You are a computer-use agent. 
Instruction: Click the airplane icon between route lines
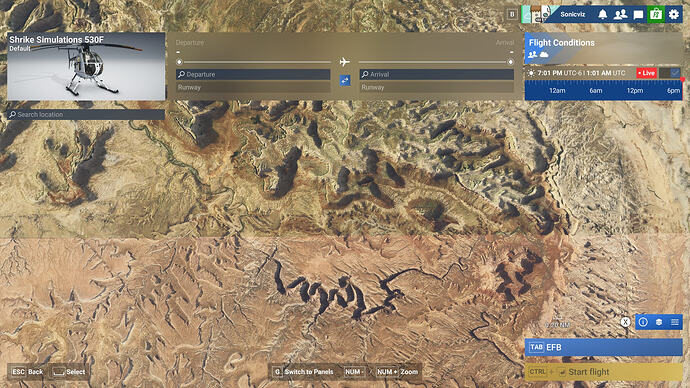[345, 62]
